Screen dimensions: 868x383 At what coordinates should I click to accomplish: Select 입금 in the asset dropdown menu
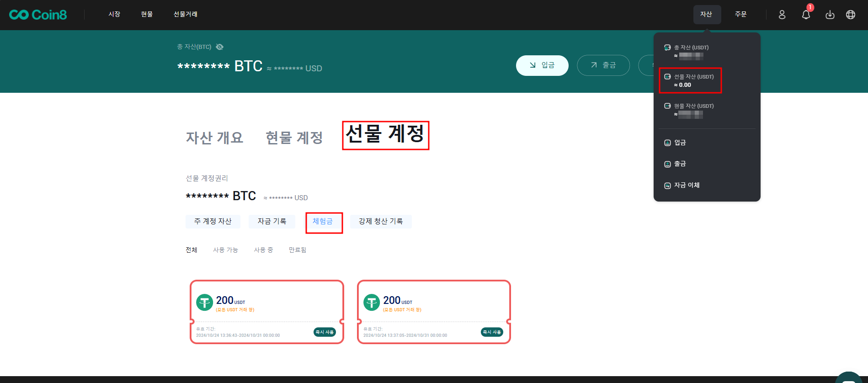[680, 143]
